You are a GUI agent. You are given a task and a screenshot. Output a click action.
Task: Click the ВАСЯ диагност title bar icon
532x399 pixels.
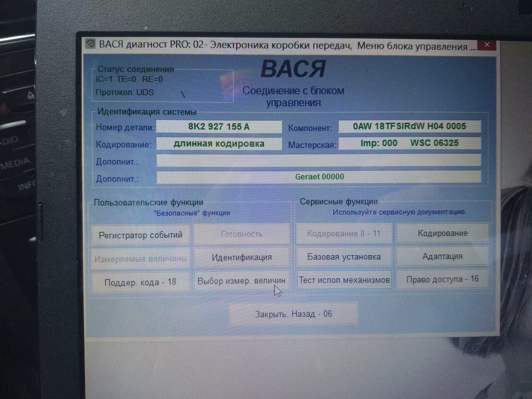tap(90, 44)
